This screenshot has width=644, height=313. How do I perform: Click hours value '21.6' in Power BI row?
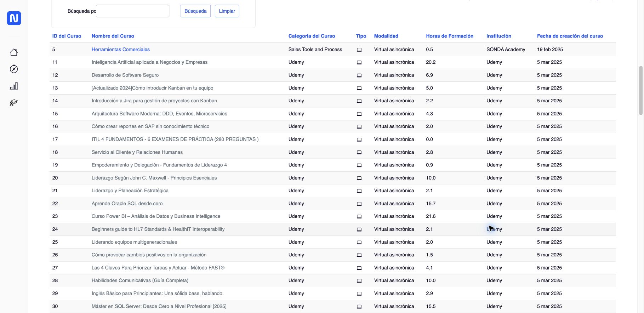[431, 216]
